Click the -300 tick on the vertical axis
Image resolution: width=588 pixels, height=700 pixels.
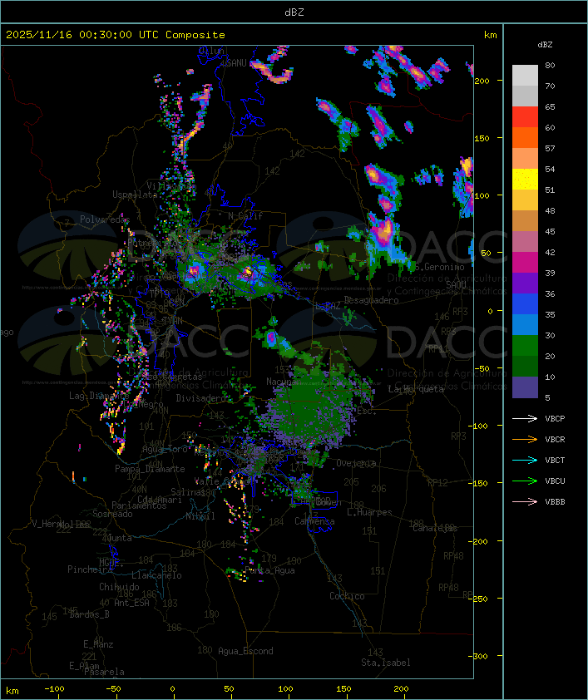click(477, 656)
